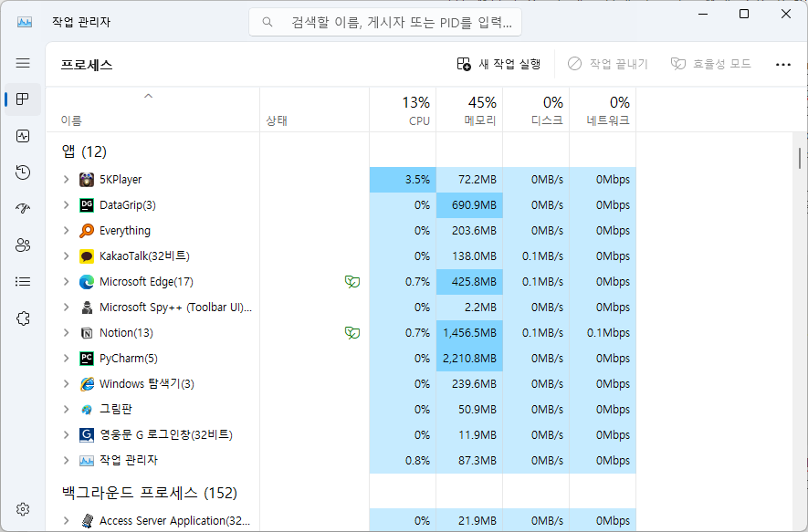
Task: Select the Processes sidebar icon
Action: [x=23, y=99]
